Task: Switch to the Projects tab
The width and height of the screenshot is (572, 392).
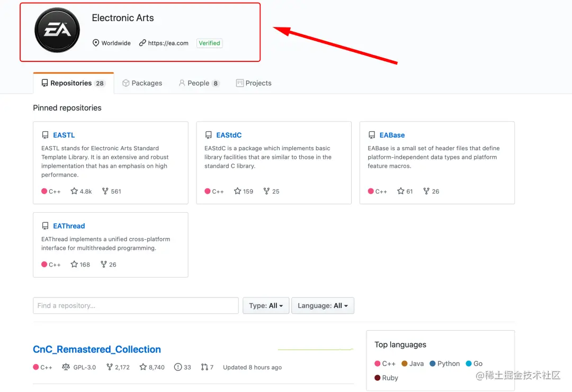Action: (x=254, y=83)
